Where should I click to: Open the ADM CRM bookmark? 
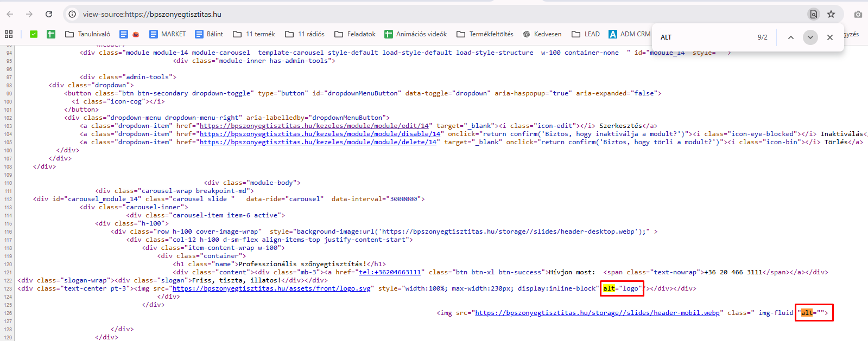tap(630, 34)
